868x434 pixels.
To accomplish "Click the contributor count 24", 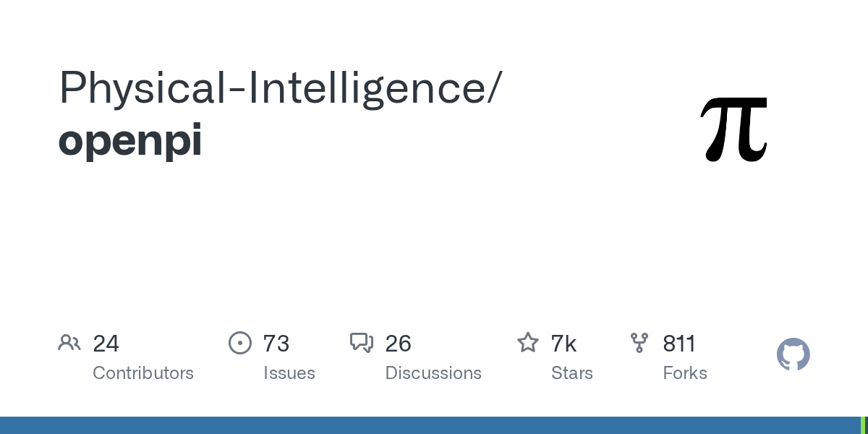I will 106,344.
